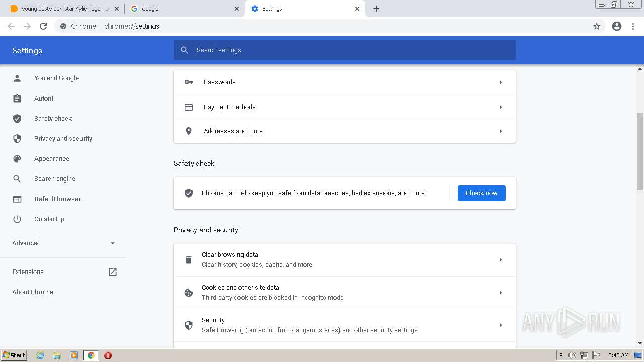The width and height of the screenshot is (644, 362).
Task: Bookmark this page with the star icon
Action: point(597,26)
